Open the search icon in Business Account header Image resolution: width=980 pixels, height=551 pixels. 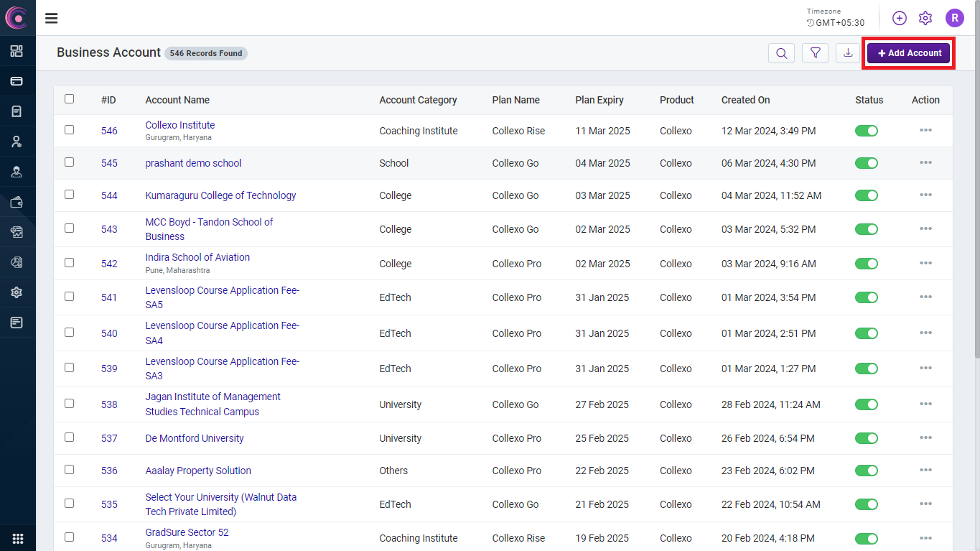(x=781, y=53)
